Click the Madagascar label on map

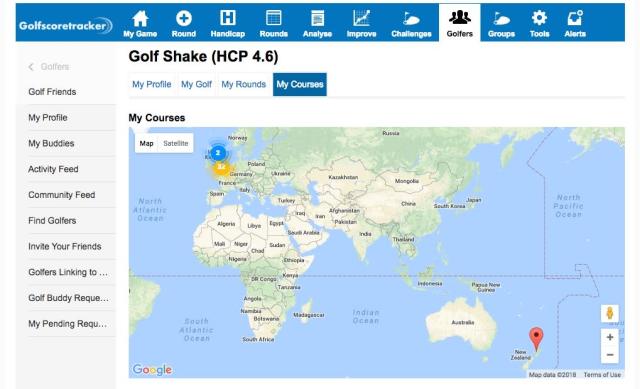pos(309,315)
